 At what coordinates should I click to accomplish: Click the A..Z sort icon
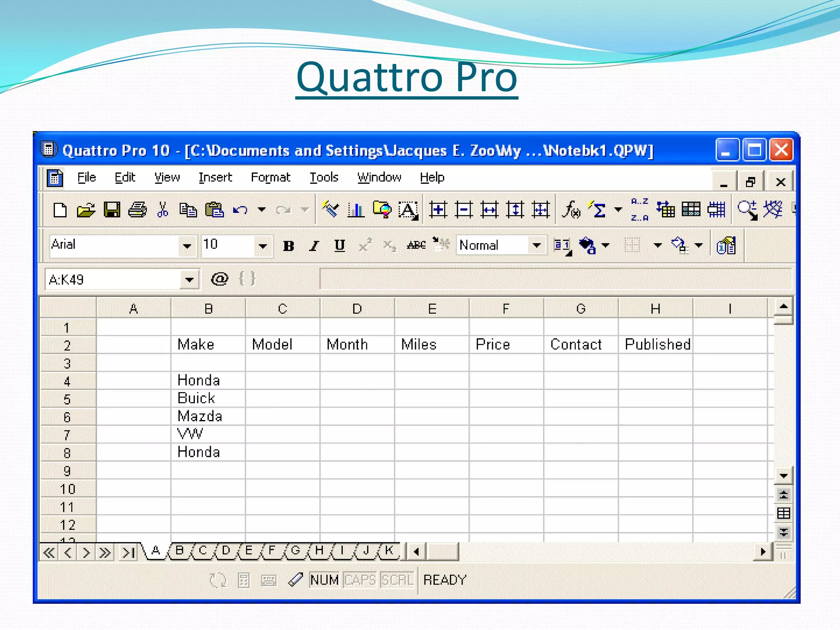point(639,210)
